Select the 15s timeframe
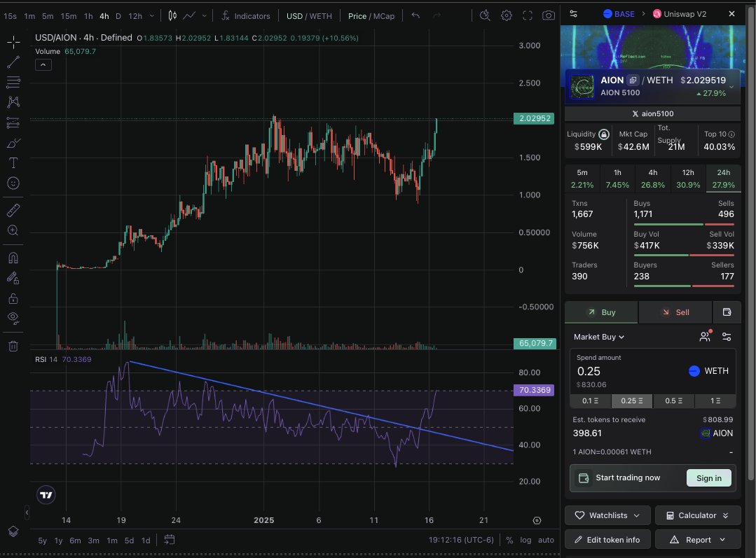This screenshot has height=558, width=756. tap(10, 16)
